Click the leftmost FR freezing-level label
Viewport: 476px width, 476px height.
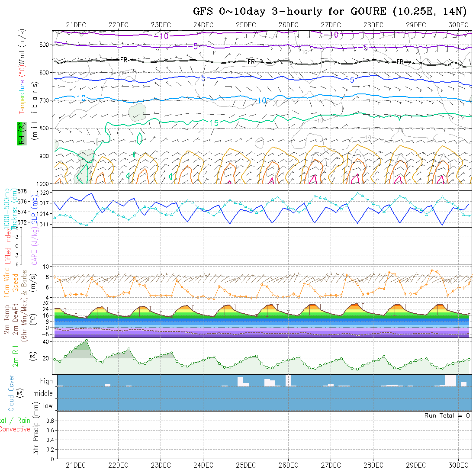(x=124, y=60)
